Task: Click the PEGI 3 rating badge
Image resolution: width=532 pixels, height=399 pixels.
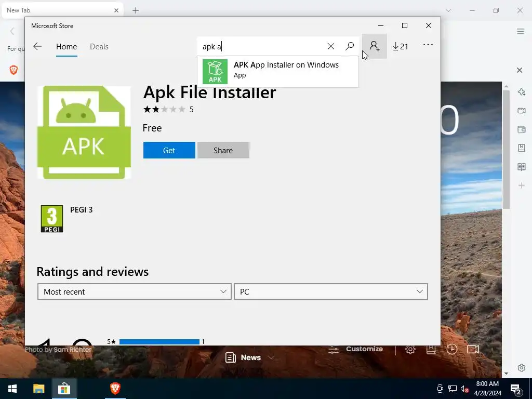Action: click(52, 219)
